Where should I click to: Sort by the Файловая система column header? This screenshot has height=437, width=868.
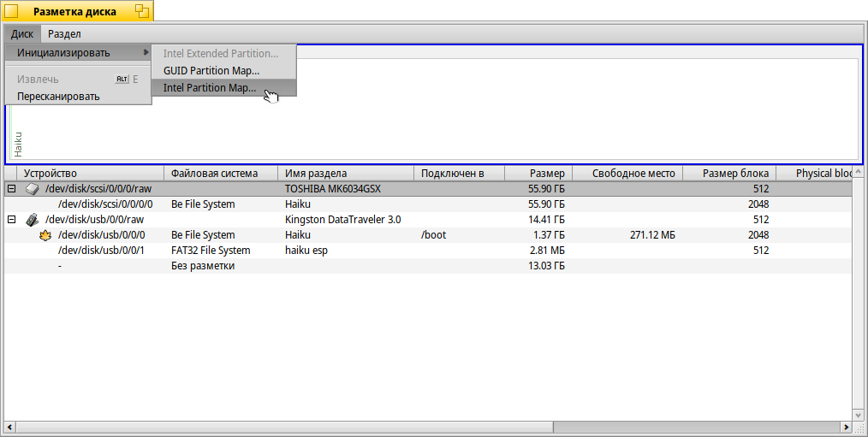[221, 174]
